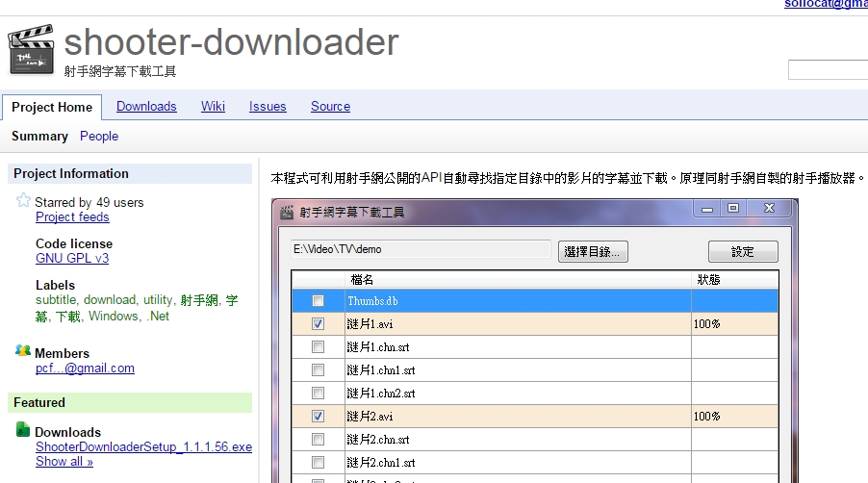Screen dimensions: 868x483
Task: Click the search input field at top right
Action: point(828,70)
